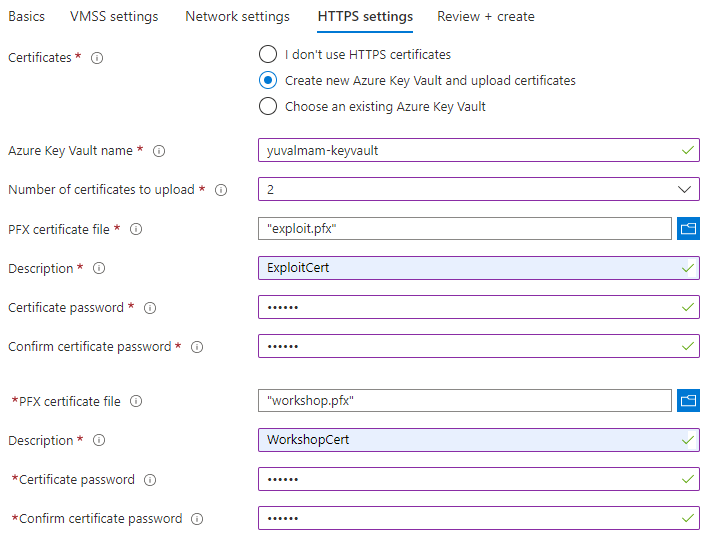This screenshot has width=714, height=545.
Task: Switch to the Basics tab
Action: (x=27, y=17)
